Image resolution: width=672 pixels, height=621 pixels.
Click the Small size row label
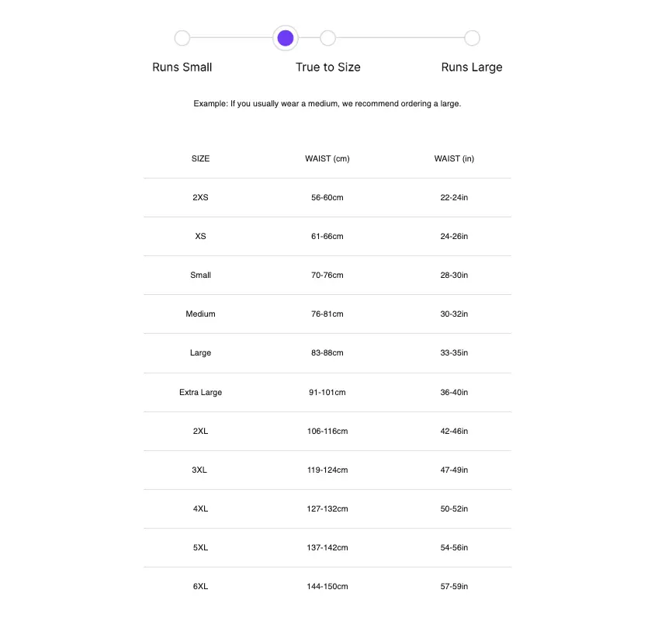click(200, 275)
